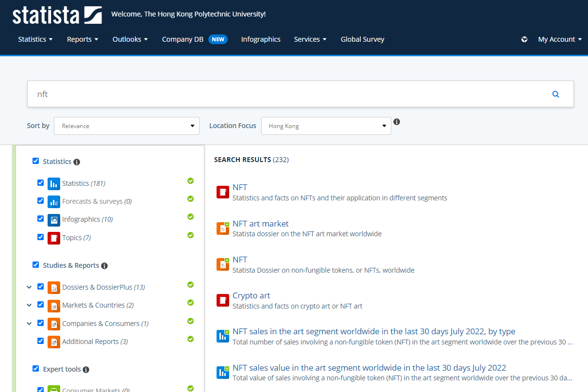This screenshot has width=588, height=392.
Task: Click the red topic icon beside Crypto art
Action: point(222,300)
